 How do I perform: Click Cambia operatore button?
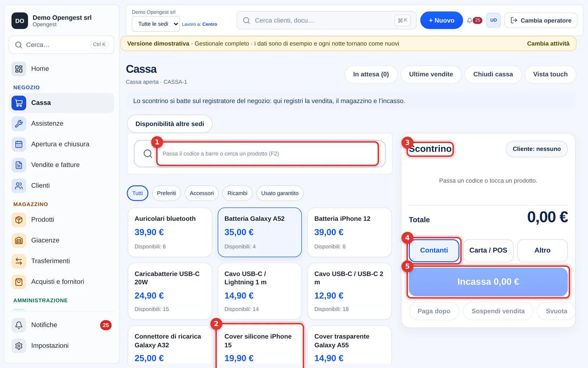(541, 20)
